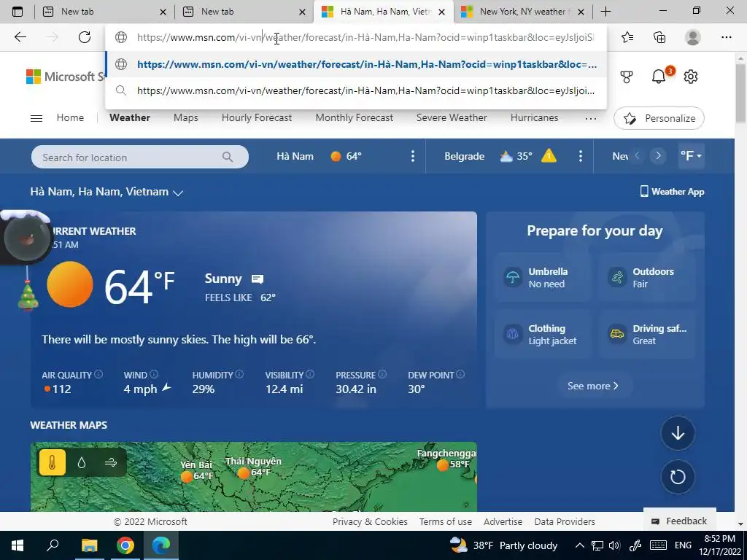
Task: Open taskbar weather 38°F Partly cloudy widget
Action: (x=503, y=545)
